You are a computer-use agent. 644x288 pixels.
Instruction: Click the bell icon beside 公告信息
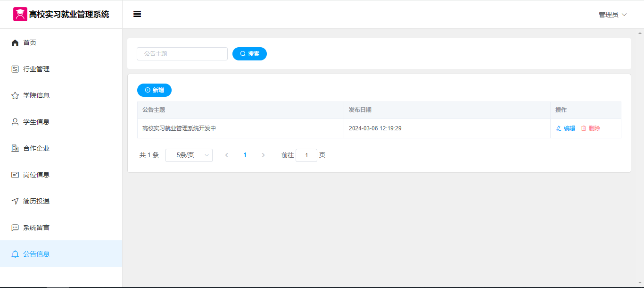point(15,254)
